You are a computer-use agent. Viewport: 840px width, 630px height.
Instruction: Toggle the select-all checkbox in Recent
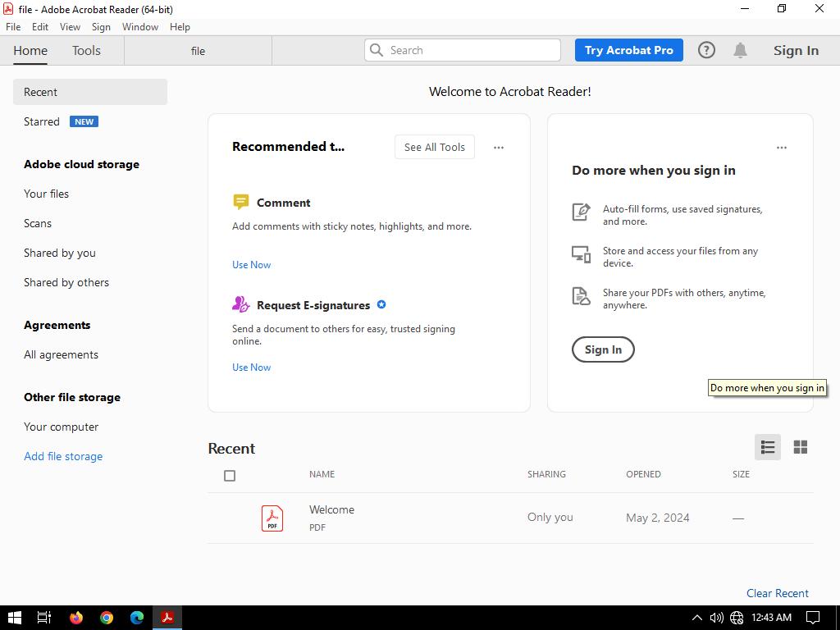pos(230,476)
